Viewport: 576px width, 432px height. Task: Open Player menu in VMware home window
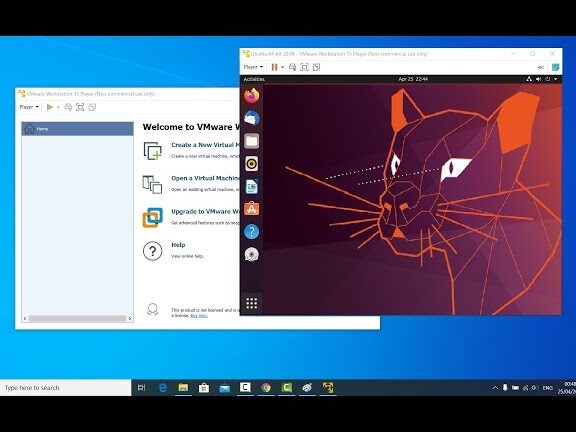(29, 107)
